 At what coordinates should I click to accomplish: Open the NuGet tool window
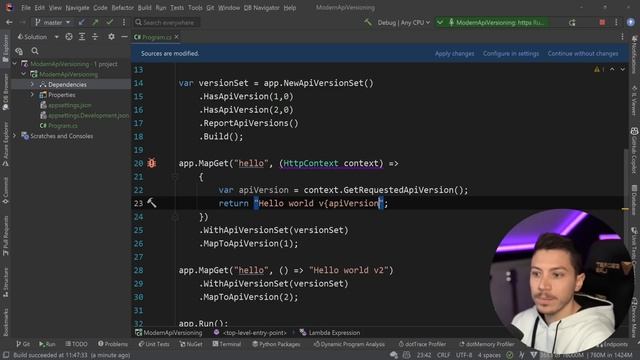[191, 344]
